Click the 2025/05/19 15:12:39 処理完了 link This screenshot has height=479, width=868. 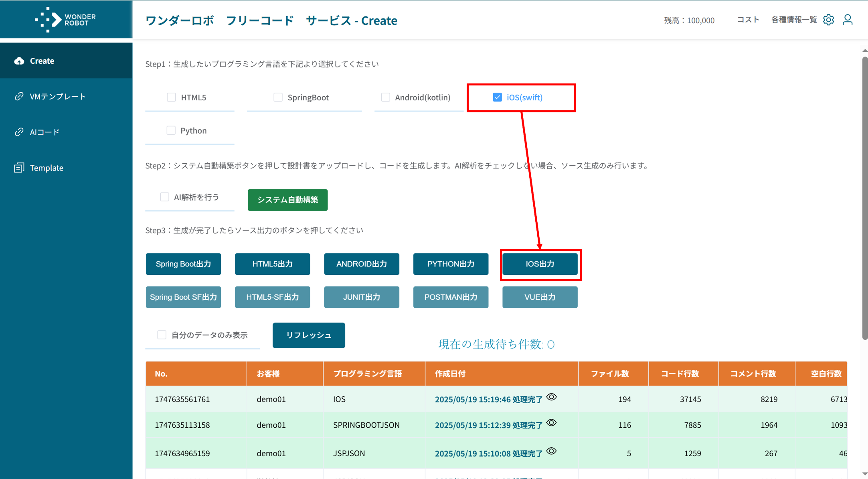(x=489, y=425)
